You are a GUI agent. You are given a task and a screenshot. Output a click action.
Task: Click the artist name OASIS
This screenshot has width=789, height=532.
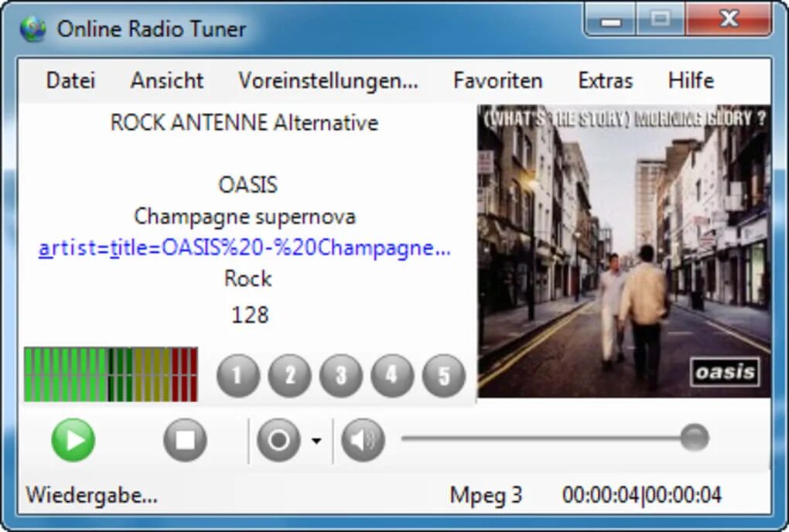coord(248,185)
